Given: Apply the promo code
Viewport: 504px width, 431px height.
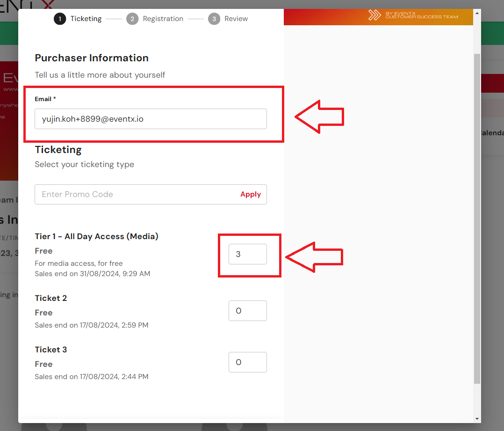Looking at the screenshot, I should click(251, 194).
